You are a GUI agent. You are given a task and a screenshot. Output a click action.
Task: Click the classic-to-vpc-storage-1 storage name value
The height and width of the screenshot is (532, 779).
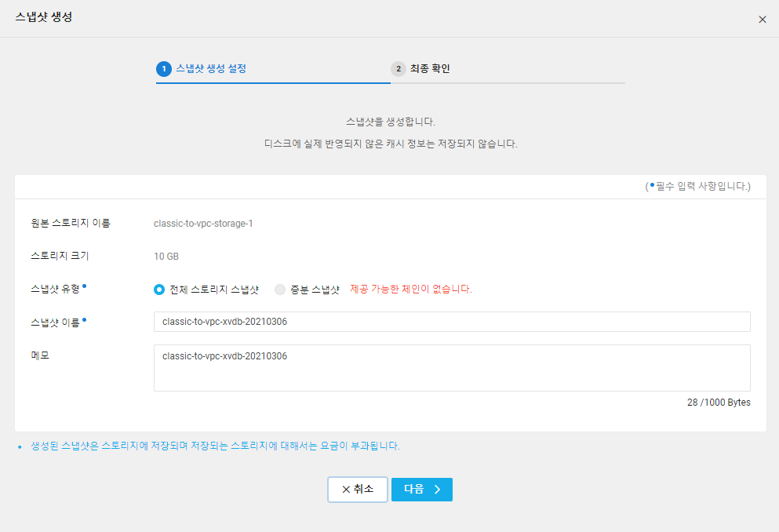[203, 224]
